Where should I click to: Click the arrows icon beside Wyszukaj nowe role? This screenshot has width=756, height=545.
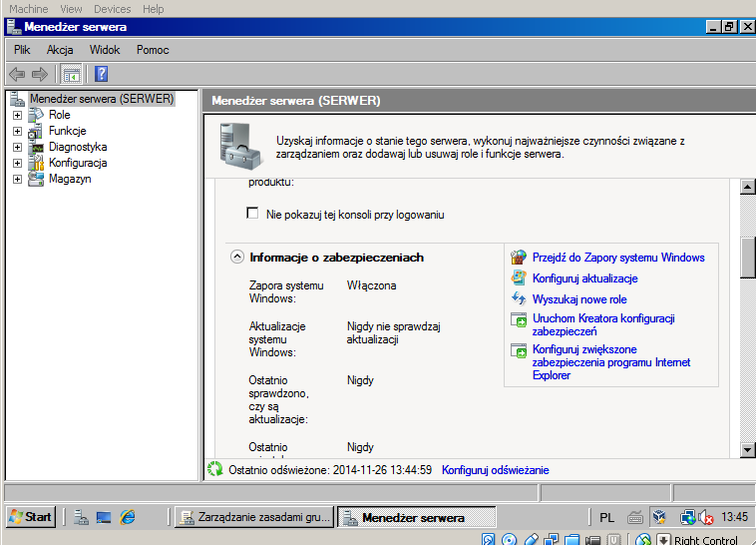click(x=519, y=298)
